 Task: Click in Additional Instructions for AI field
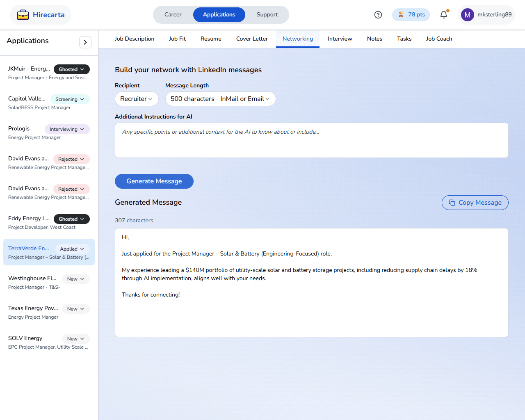click(311, 140)
